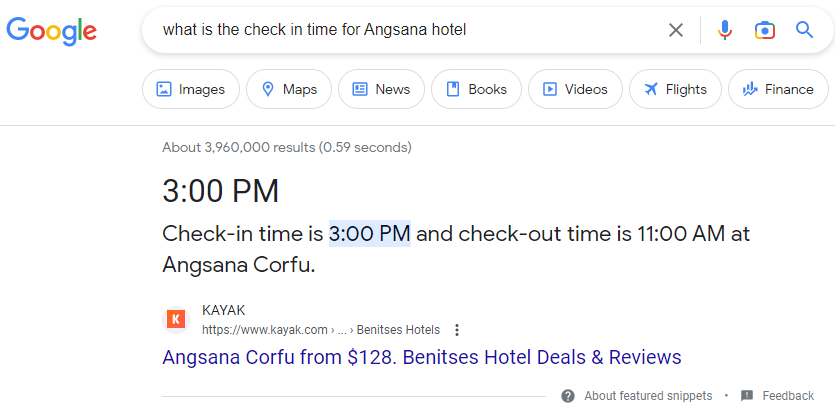835x414 pixels.
Task: Select the Finance filter chip
Action: click(x=778, y=89)
